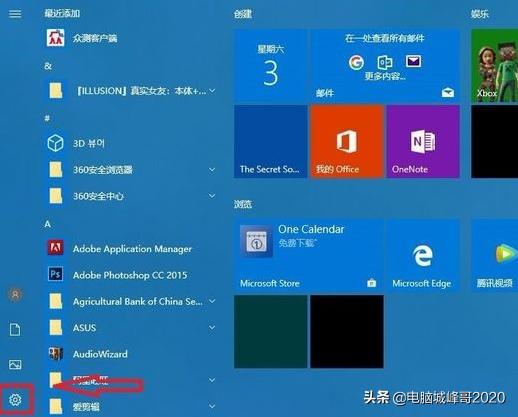Click 更多内容... in mail tile
The width and height of the screenshot is (518, 417).
tap(385, 76)
